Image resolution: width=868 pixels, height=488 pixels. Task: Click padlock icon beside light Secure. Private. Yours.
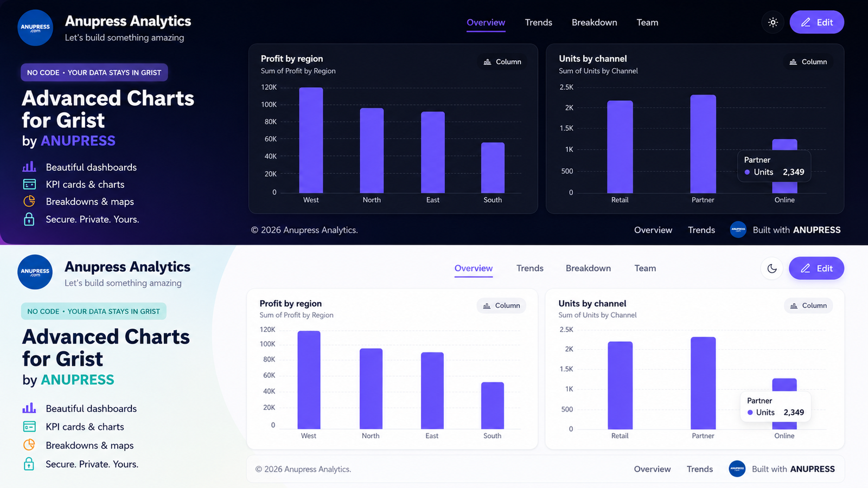tap(29, 464)
